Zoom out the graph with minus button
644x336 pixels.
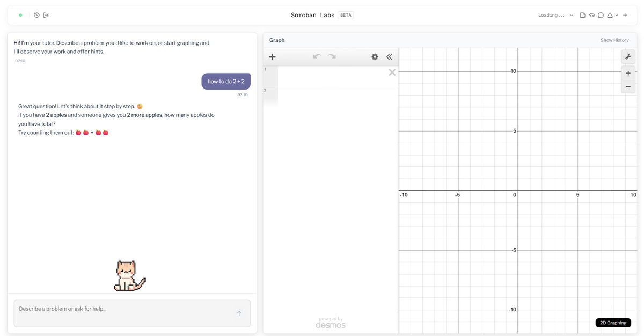pyautogui.click(x=628, y=86)
